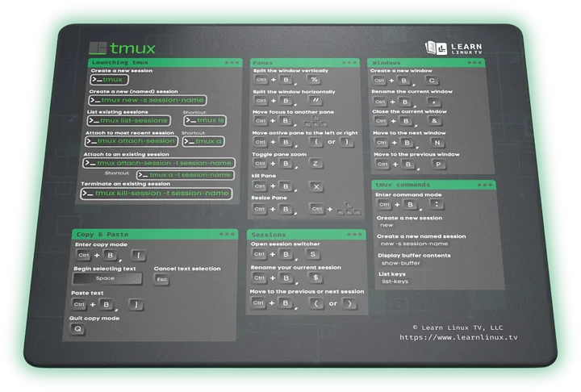Click the 'Sessions' panel title

pyautogui.click(x=269, y=235)
